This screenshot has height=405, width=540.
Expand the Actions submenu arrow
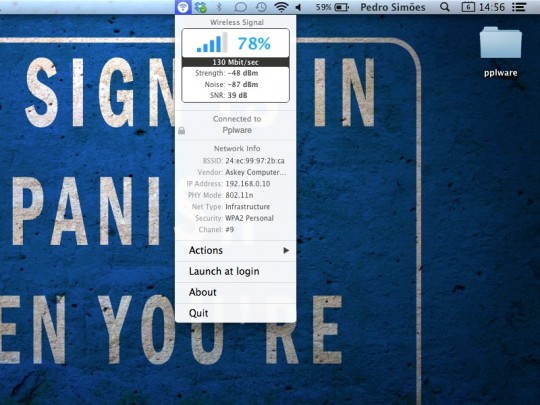tap(286, 250)
